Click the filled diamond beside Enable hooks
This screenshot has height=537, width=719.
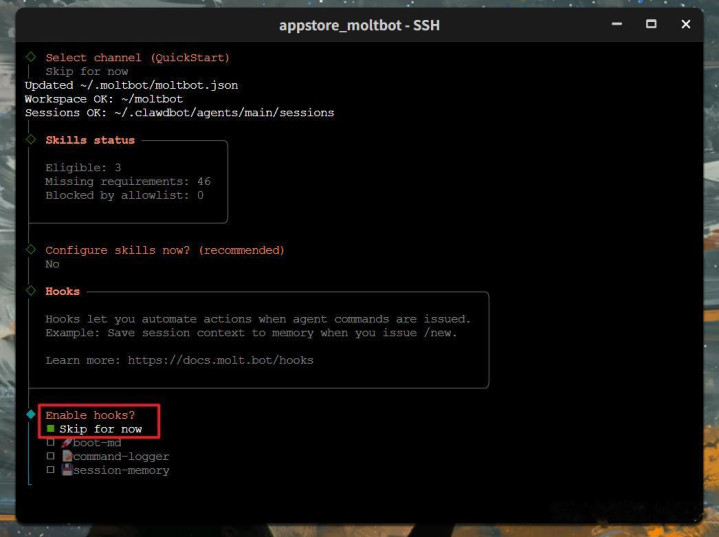click(31, 414)
